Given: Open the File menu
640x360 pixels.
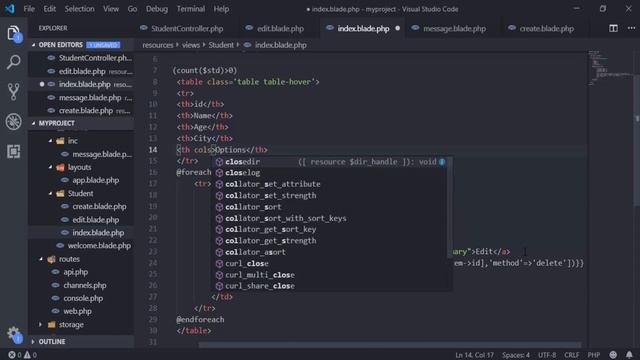Looking at the screenshot, I should 29,9.
